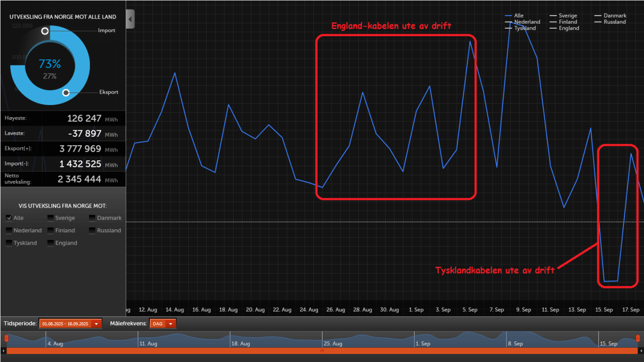Check the Nederland checkbox
Viewport: 644px width, 362px height.
click(8, 230)
